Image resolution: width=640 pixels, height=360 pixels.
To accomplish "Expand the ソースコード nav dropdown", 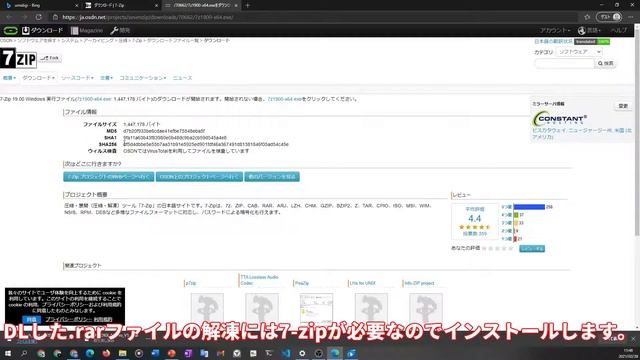I will [77, 78].
